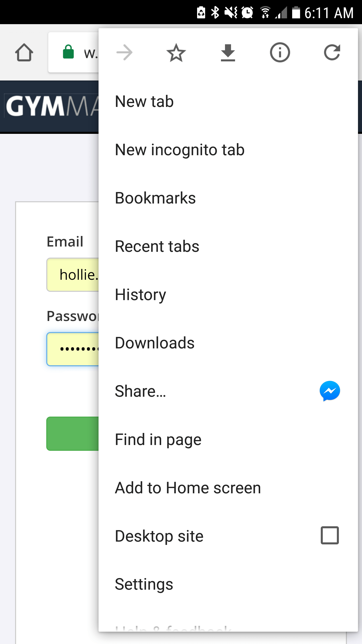Share via the Messenger icon
Screen dimensions: 362x644
click(x=330, y=391)
